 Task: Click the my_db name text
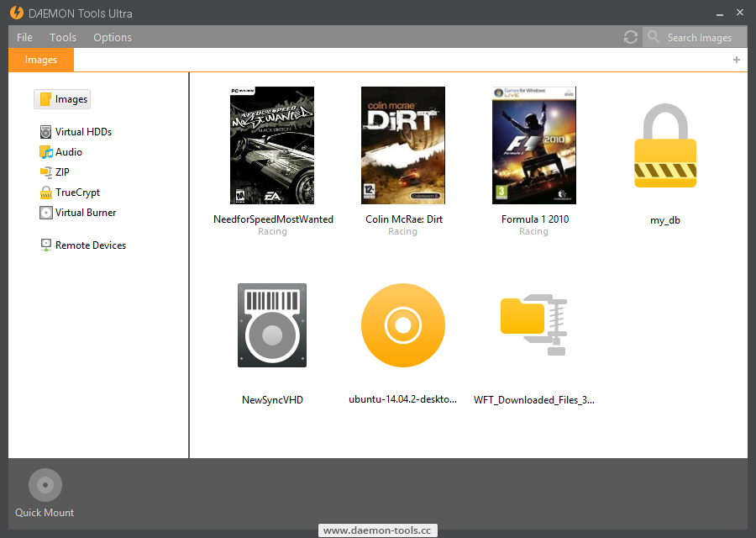pyautogui.click(x=665, y=220)
